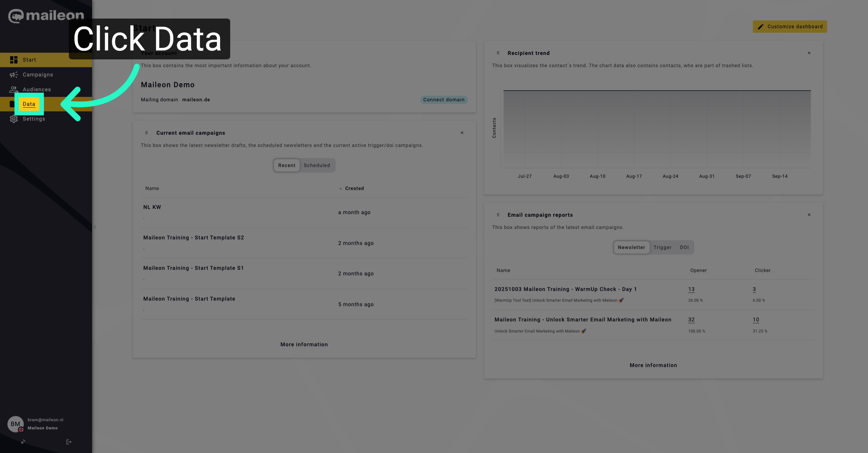The height and width of the screenshot is (453, 868).
Task: Click the Clicker column header
Action: coord(763,270)
